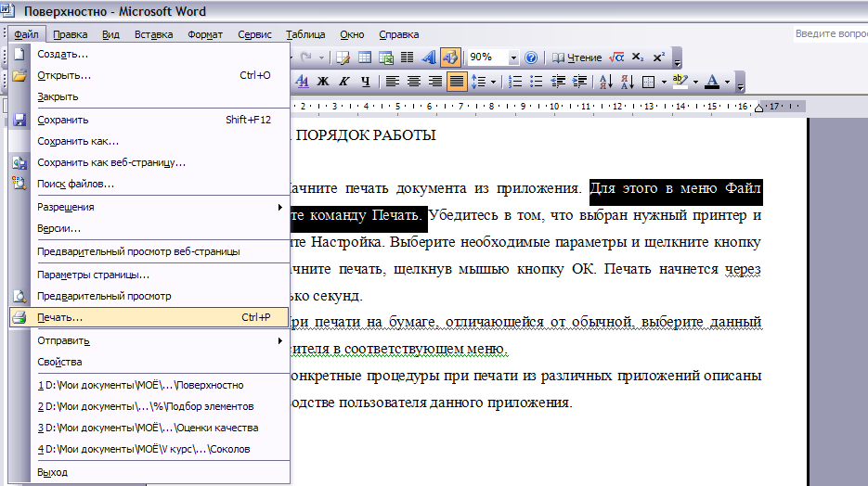The height and width of the screenshot is (486, 868).
Task: Click Increase Indent icon
Action: tap(579, 82)
